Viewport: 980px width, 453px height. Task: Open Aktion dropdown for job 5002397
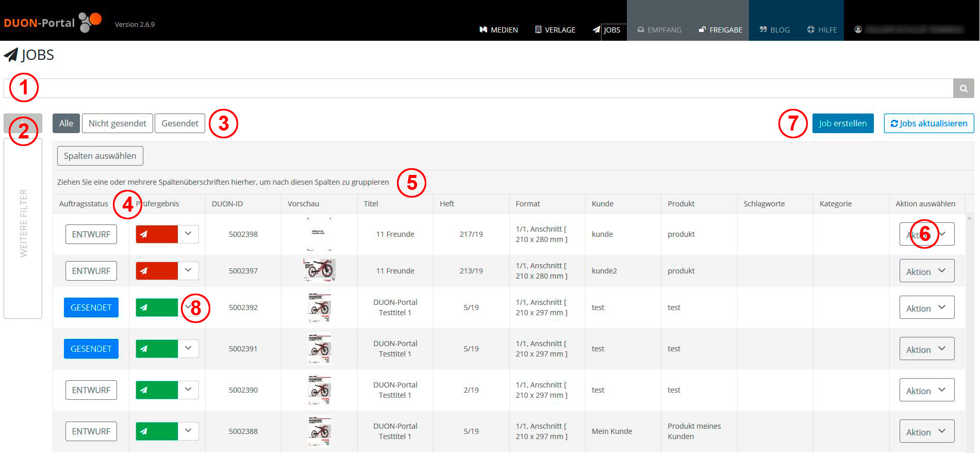coord(927,271)
